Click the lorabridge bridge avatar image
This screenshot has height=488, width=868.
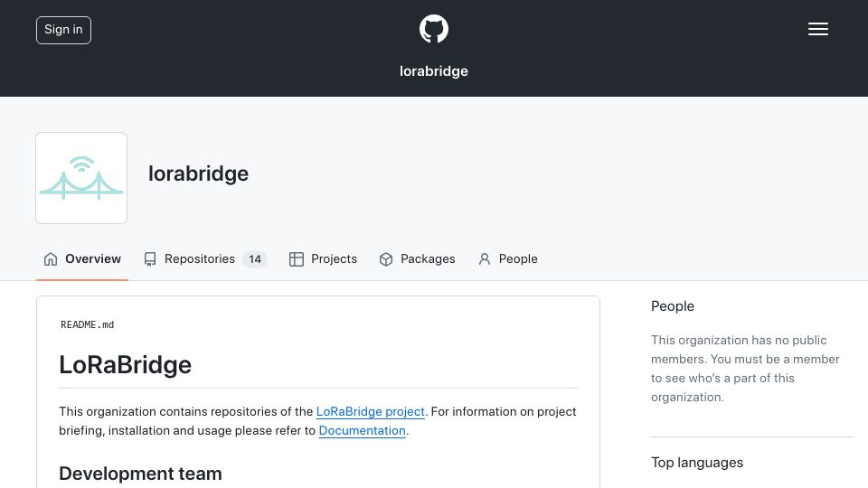click(x=81, y=178)
